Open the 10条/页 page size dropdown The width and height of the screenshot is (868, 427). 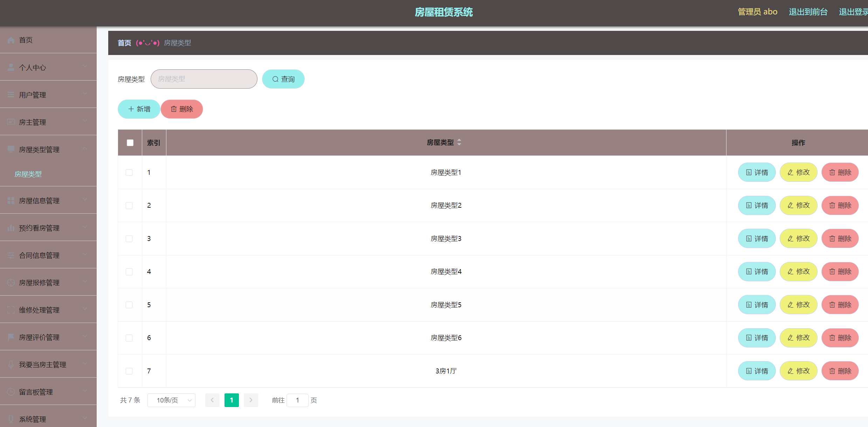tap(171, 400)
